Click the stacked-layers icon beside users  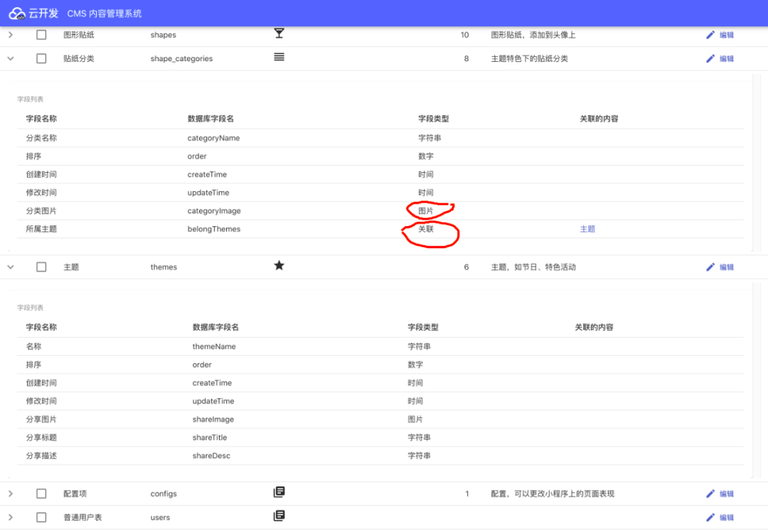pyautogui.click(x=279, y=516)
